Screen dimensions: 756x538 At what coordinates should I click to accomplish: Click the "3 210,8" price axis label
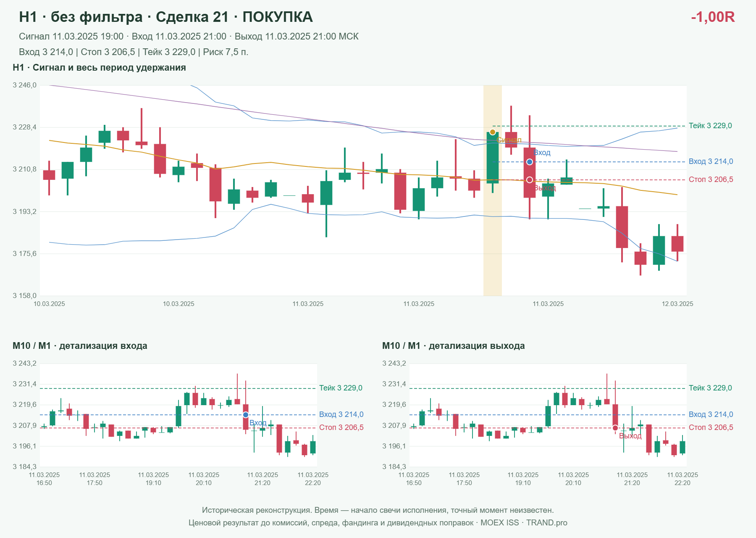pyautogui.click(x=25, y=169)
